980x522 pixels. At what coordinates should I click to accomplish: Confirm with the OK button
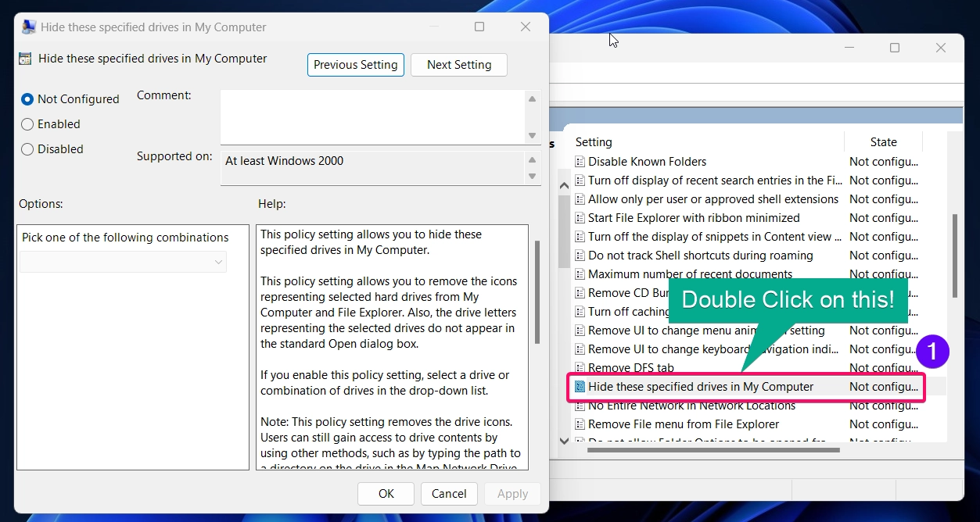(386, 494)
